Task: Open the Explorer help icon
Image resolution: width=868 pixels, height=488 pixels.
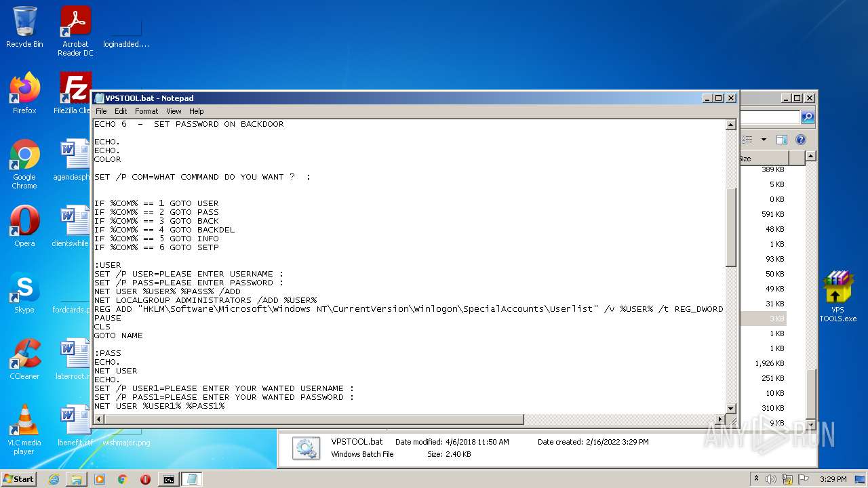Action: tap(800, 140)
